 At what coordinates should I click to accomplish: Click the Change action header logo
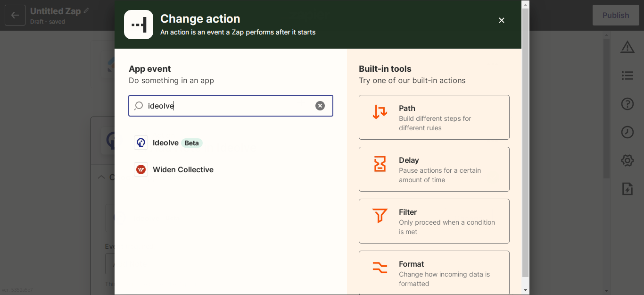point(139,25)
